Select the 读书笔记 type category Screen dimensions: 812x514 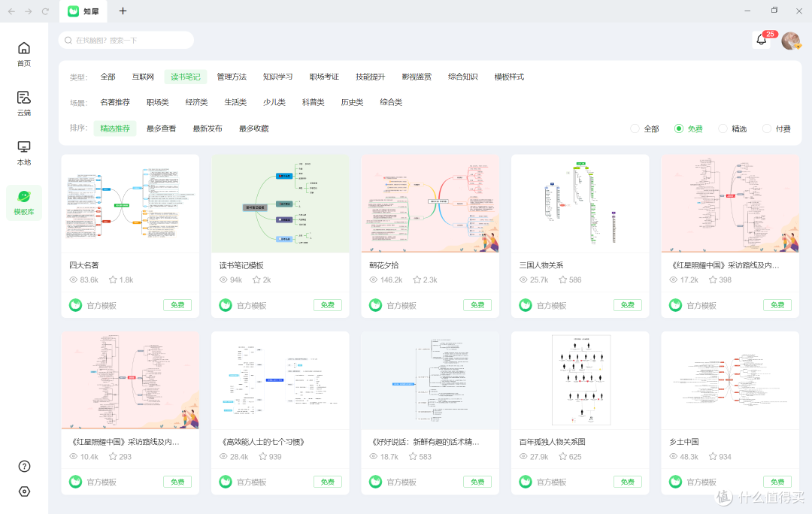tap(186, 77)
